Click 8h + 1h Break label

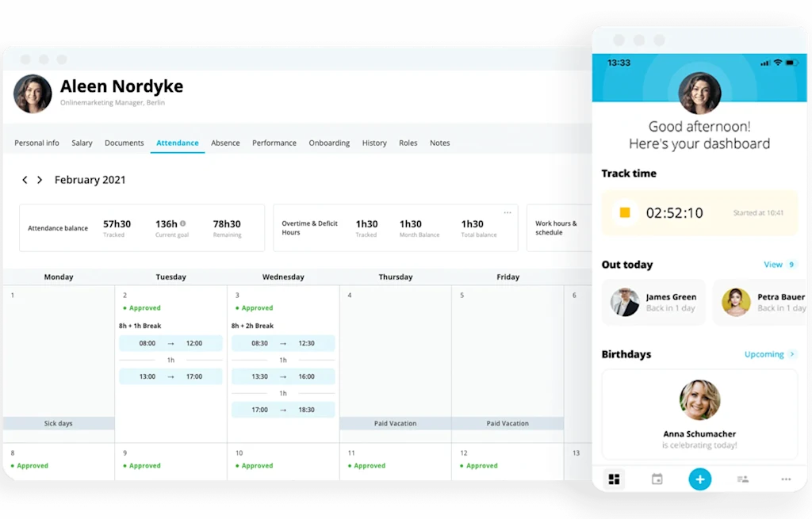[x=140, y=326]
